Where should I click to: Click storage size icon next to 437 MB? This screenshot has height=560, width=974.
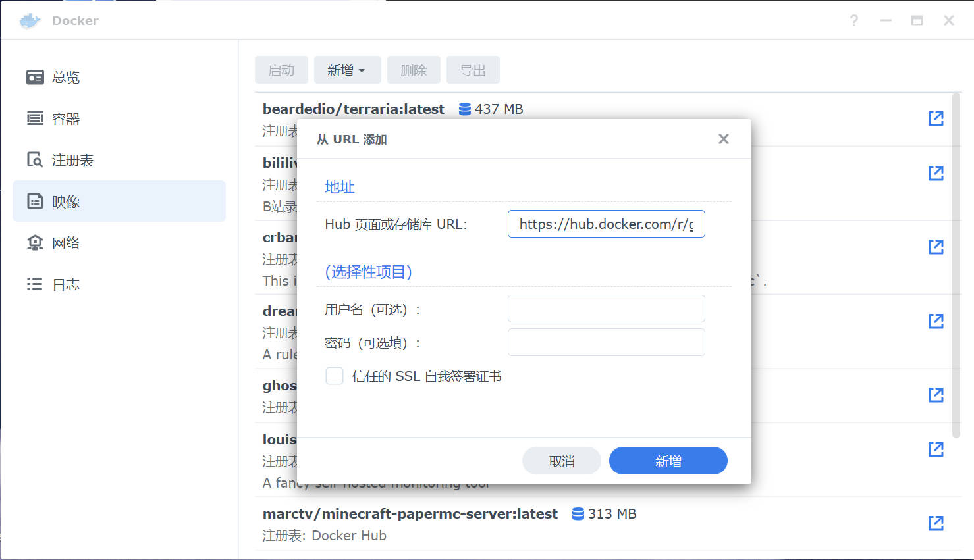[465, 109]
